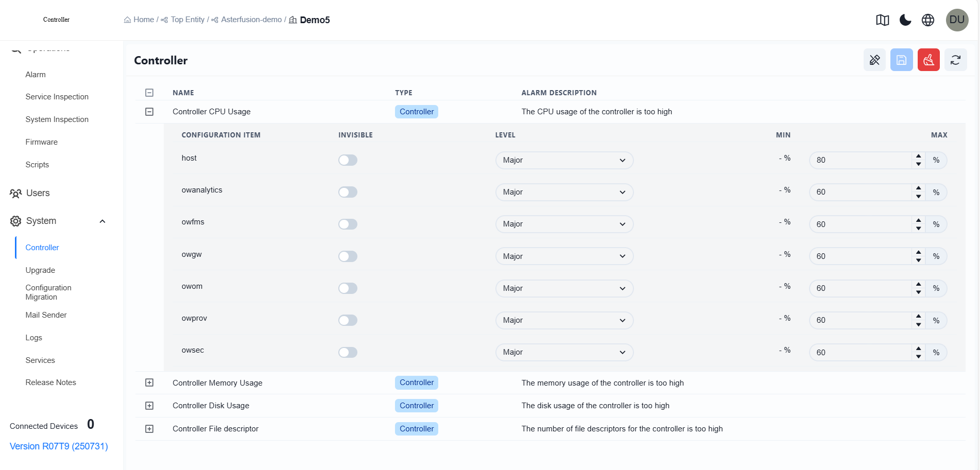This screenshot has height=470, width=980.
Task: Click Version R07T9 (250731) link
Action: [x=59, y=446]
